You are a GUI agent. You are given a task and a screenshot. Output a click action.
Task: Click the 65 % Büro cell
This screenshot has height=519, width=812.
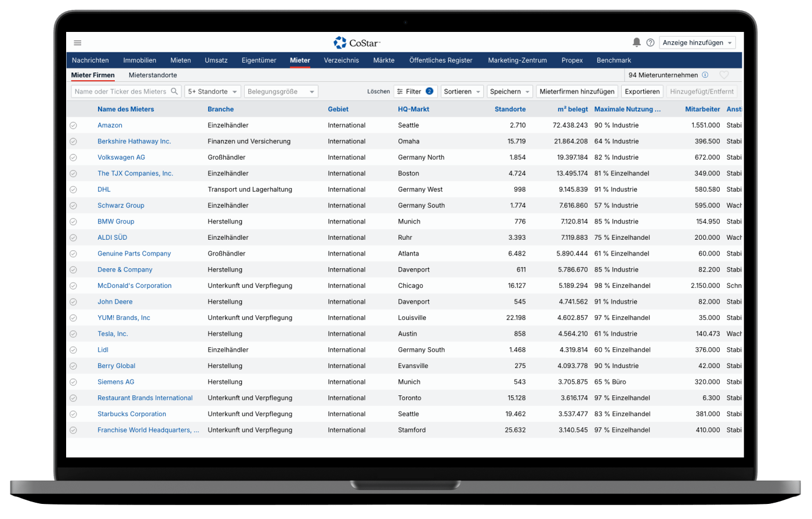(x=610, y=382)
